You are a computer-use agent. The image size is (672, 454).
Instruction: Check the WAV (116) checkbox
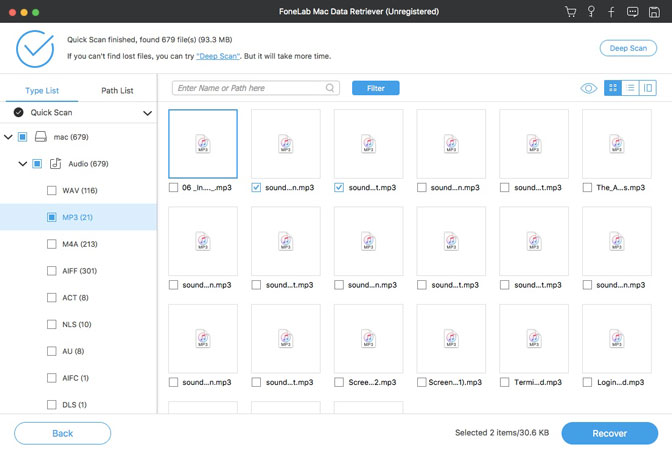51,190
